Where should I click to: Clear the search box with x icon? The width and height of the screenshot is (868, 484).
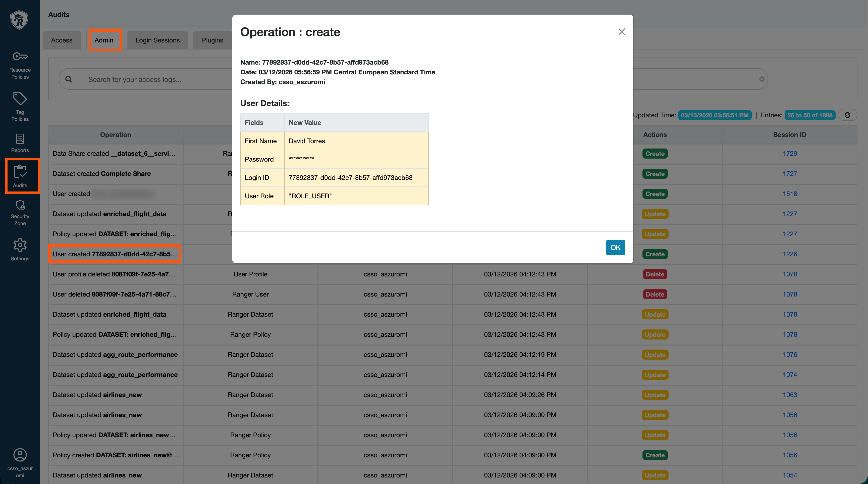[761, 79]
